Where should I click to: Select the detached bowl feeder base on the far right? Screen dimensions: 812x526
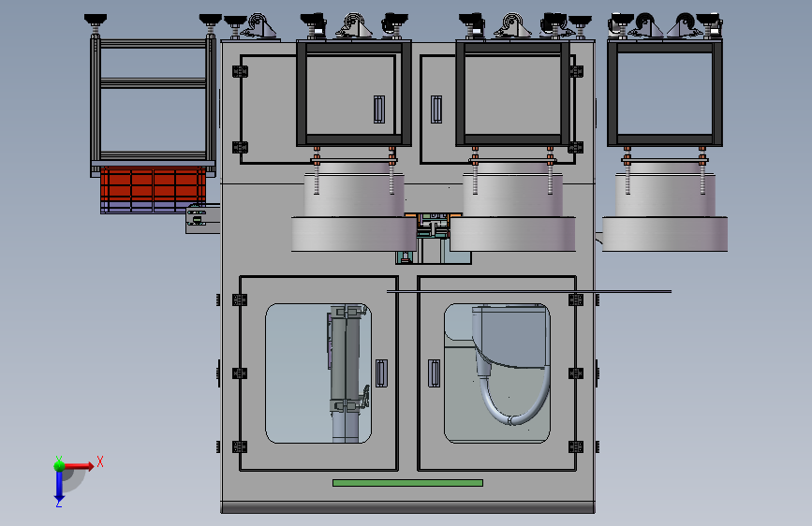pos(664,234)
